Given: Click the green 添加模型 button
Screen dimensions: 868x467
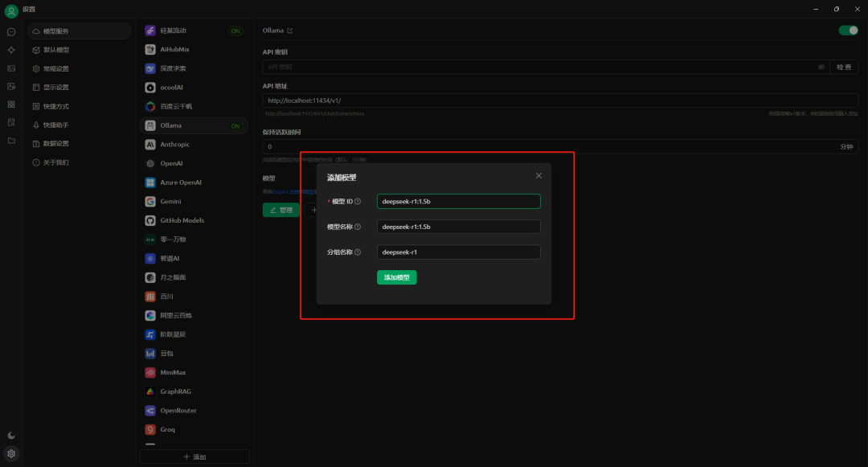Looking at the screenshot, I should (x=397, y=277).
